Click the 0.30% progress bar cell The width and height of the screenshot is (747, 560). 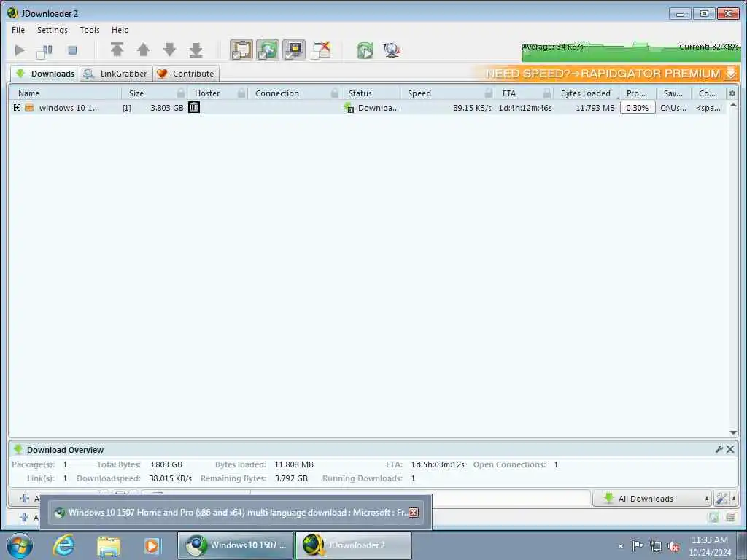[x=638, y=108]
